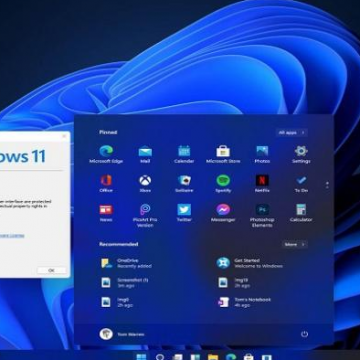Open the Tom Warren user profile

[x=122, y=334]
